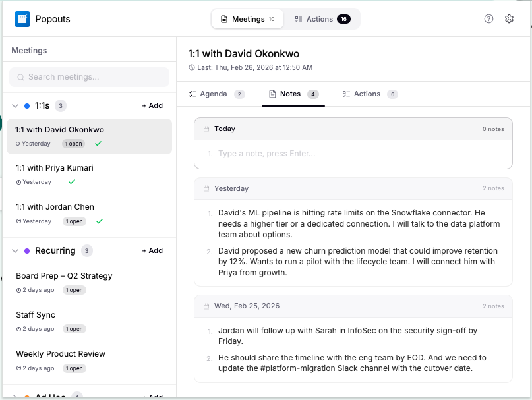
Task: Toggle the checkmark on Priya Kumari's meeting
Action: pyautogui.click(x=73, y=182)
